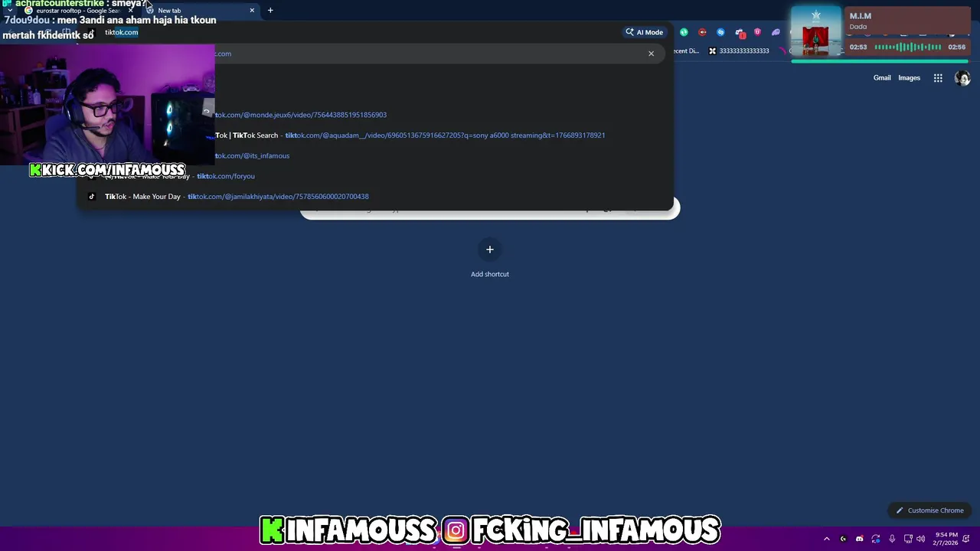
Task: Open the Google apps grid
Action: click(x=938, y=78)
